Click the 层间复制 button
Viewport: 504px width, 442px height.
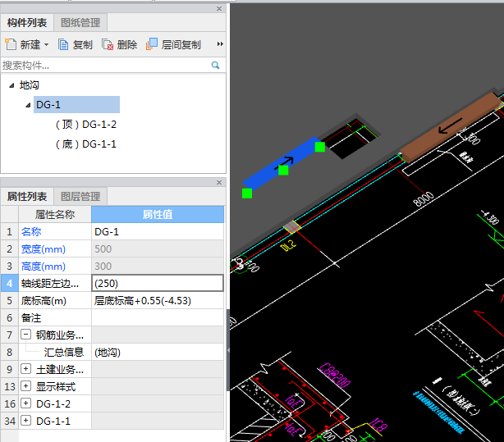[173, 44]
